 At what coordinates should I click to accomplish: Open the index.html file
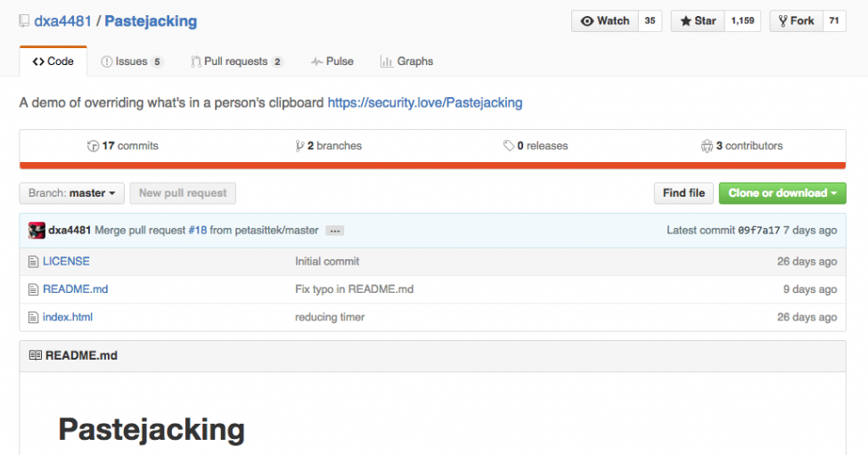[x=68, y=317]
